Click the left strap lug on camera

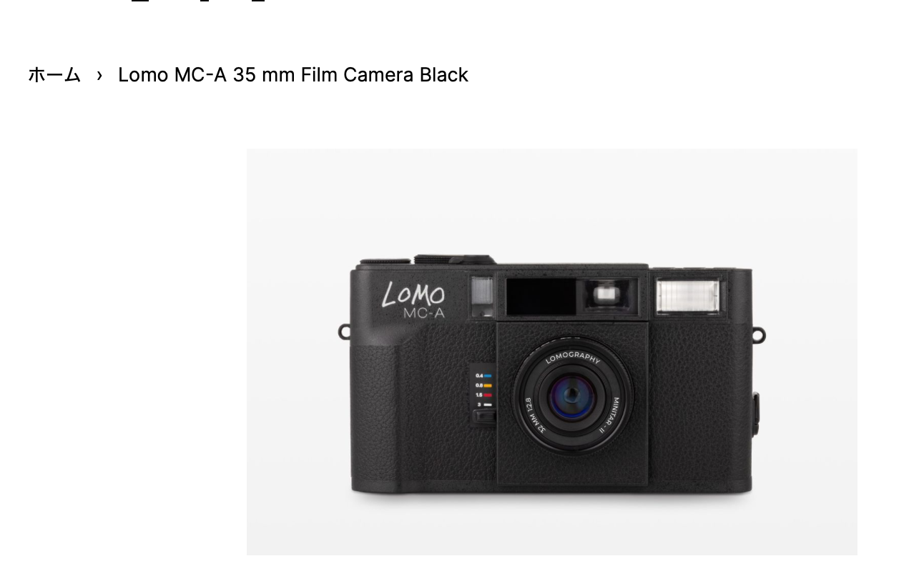(x=345, y=332)
